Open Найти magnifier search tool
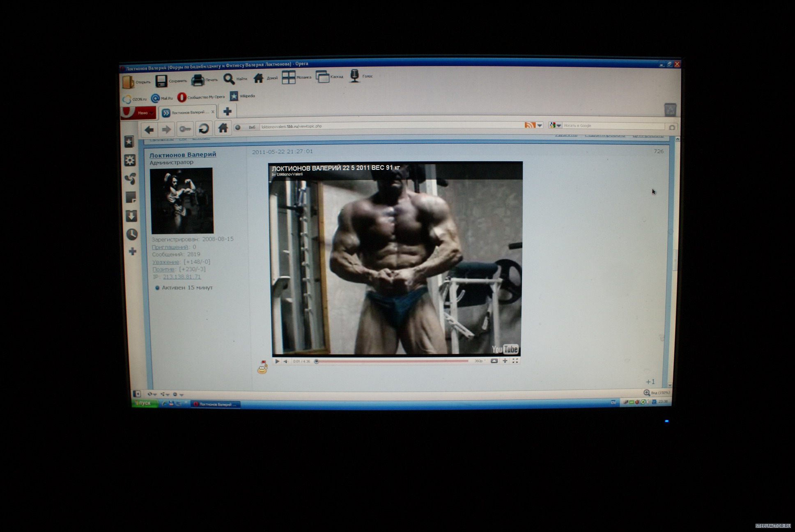This screenshot has height=532, width=795. pyautogui.click(x=229, y=79)
